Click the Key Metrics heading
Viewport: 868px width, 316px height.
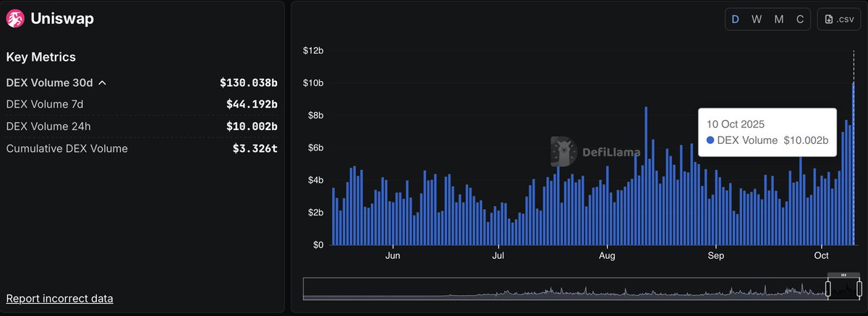(41, 57)
